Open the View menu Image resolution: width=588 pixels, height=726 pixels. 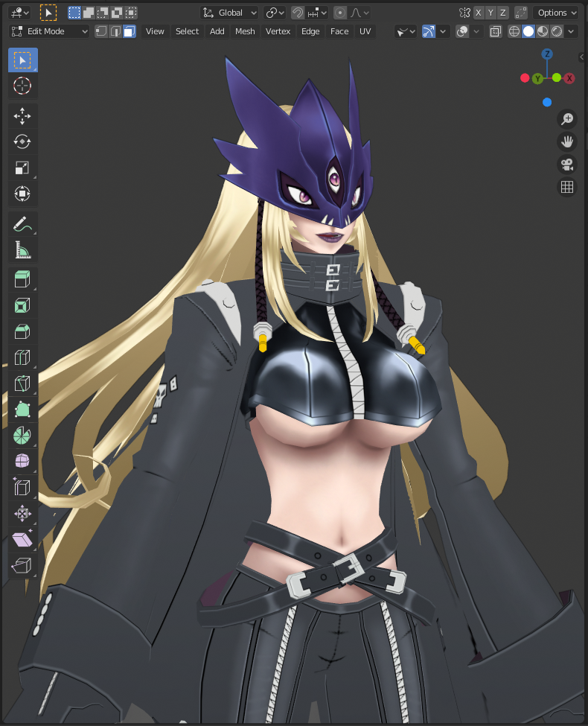tap(155, 31)
